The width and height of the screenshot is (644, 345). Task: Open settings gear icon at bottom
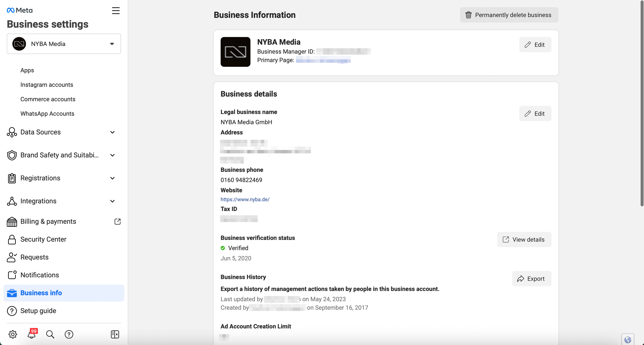[13, 335]
